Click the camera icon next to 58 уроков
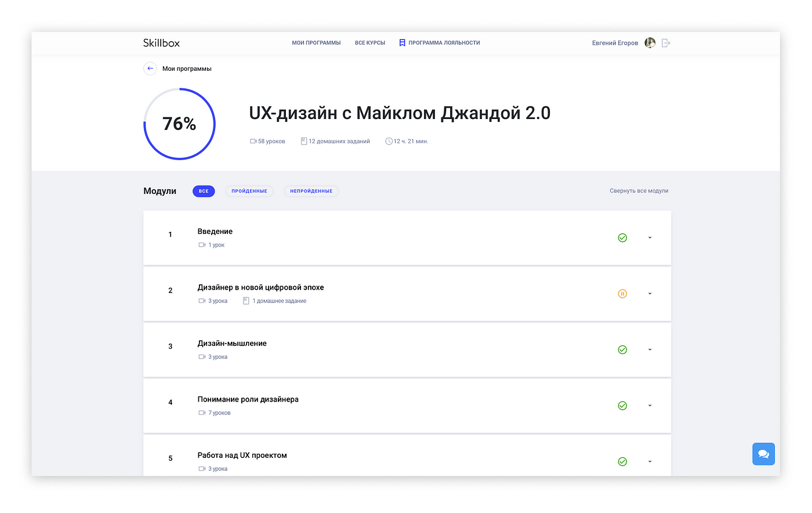Screen dimensions: 812x513 (253, 141)
